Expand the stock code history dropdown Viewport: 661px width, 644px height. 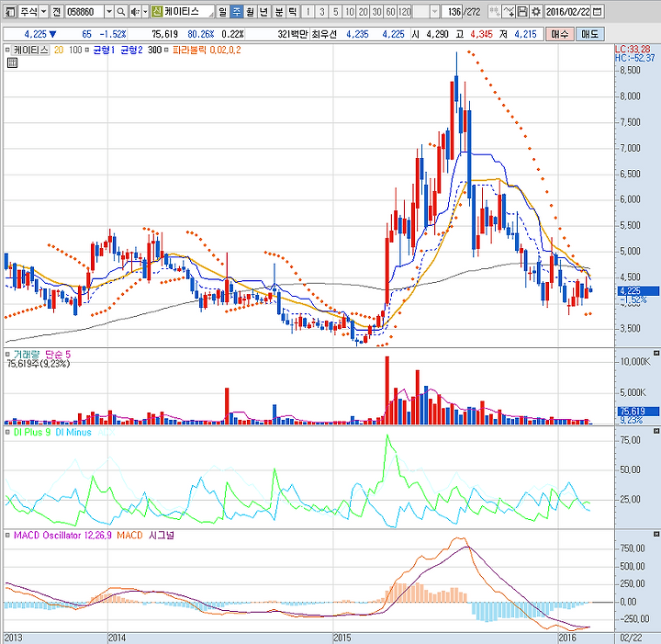(108, 11)
